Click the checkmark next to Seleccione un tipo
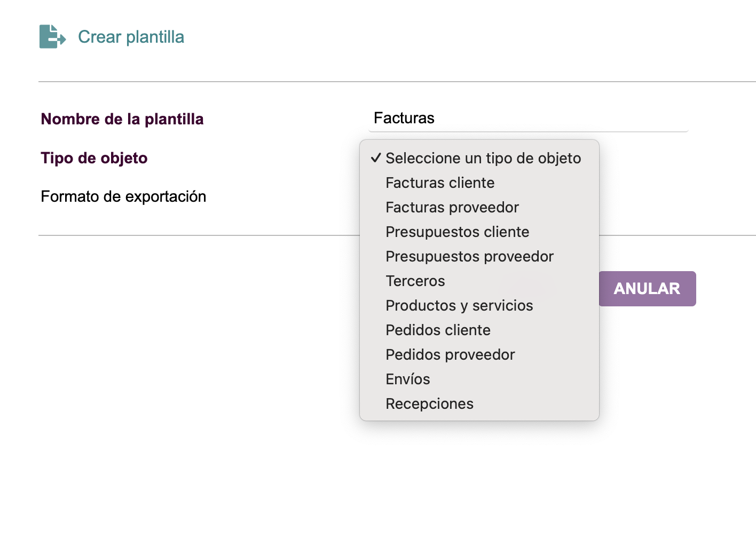The width and height of the screenshot is (756, 554). click(376, 157)
